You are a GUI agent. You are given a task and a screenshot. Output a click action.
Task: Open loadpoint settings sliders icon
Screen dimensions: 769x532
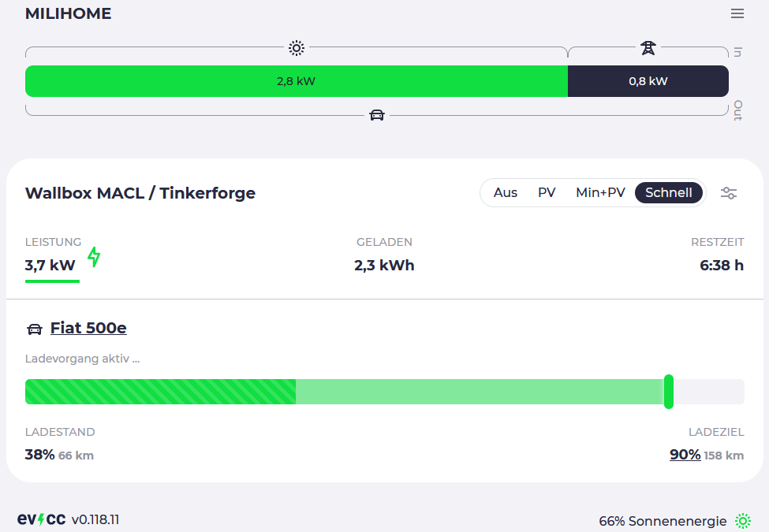tap(729, 193)
